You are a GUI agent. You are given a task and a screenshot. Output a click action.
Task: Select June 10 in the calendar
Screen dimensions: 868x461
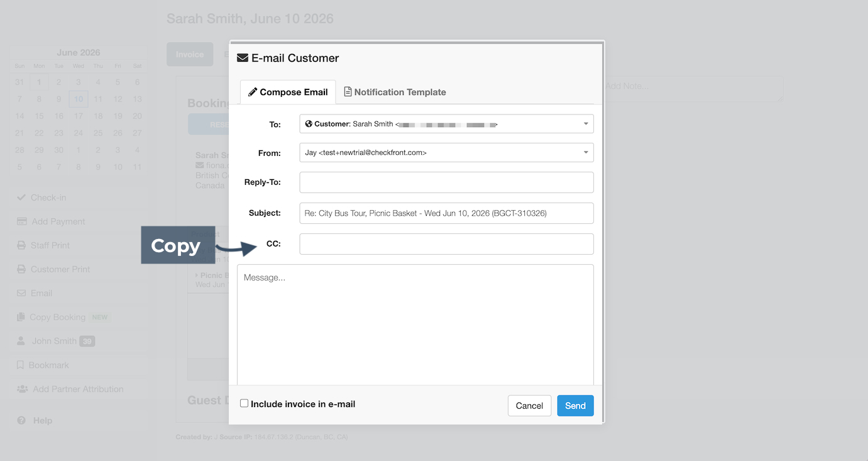coord(79,99)
